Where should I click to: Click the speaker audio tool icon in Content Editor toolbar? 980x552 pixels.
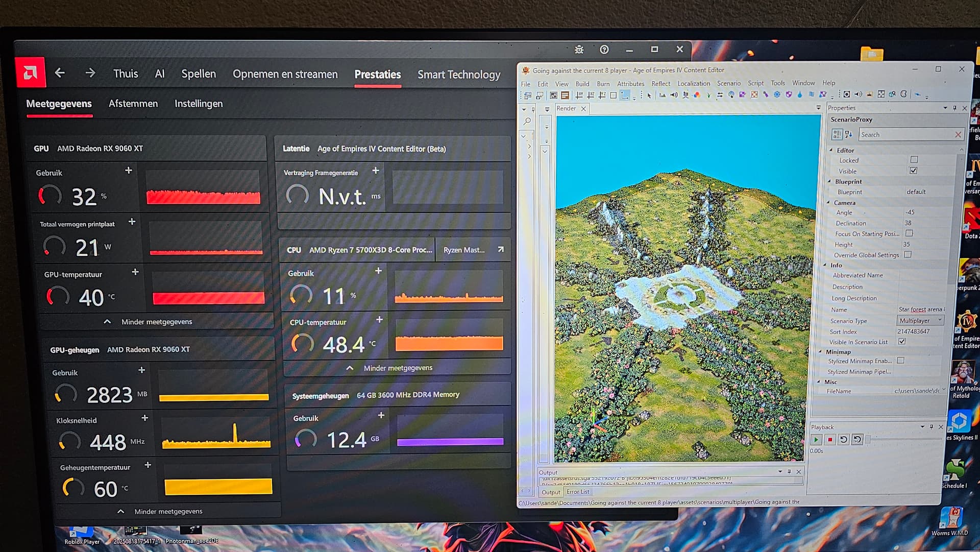point(674,95)
